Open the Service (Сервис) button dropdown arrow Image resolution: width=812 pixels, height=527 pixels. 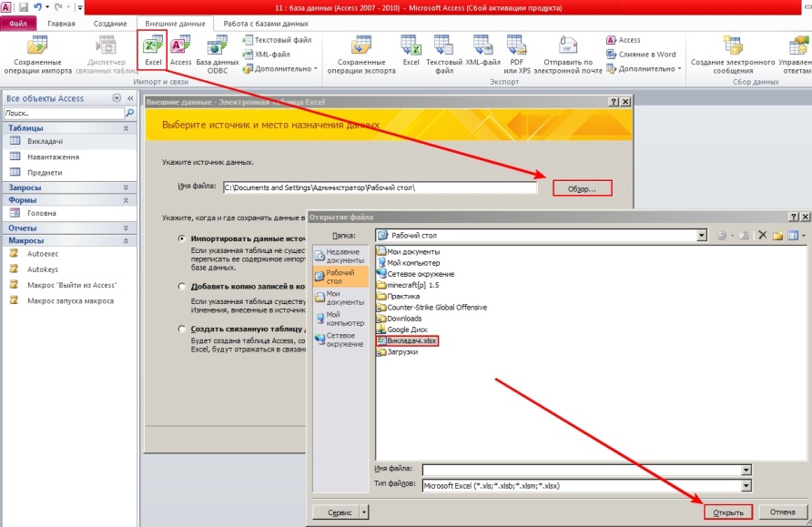point(364,512)
